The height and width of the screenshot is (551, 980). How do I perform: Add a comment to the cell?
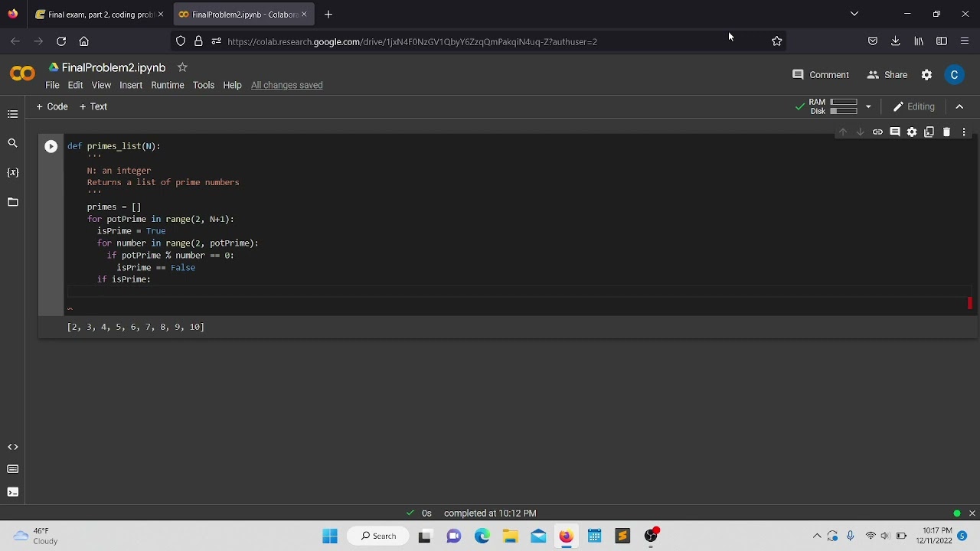point(894,132)
